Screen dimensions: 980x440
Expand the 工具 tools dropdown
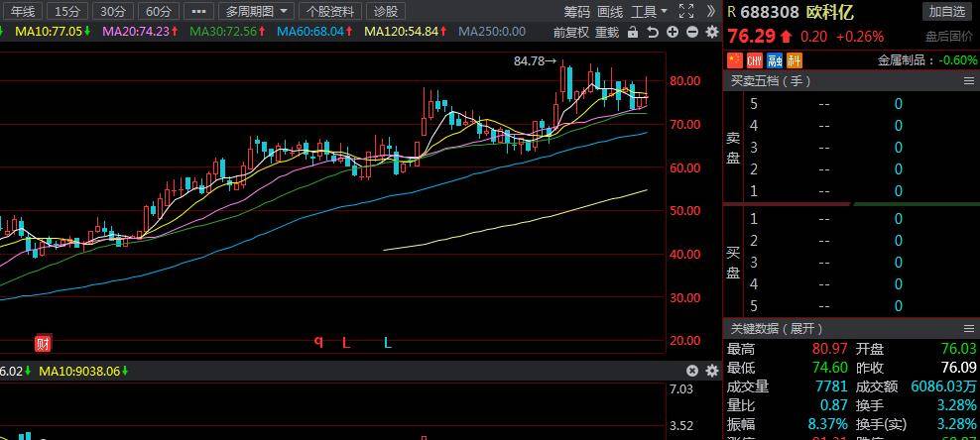pyautogui.click(x=649, y=11)
